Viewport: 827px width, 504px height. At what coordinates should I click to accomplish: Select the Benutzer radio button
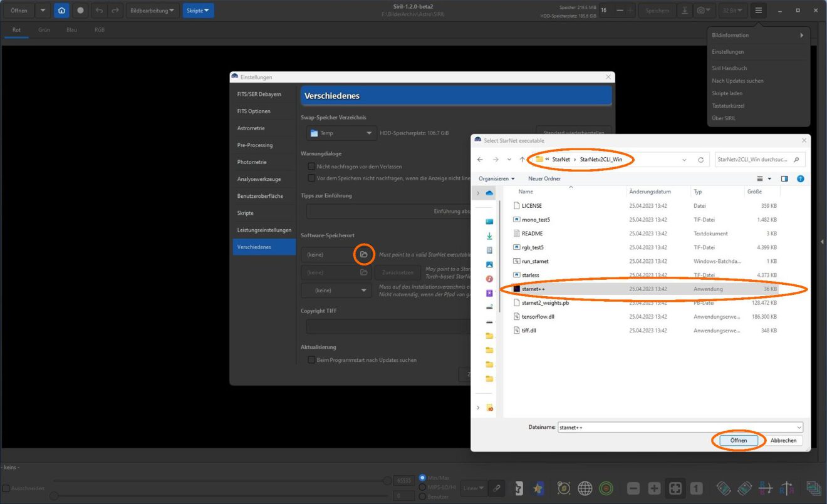pyautogui.click(x=422, y=496)
